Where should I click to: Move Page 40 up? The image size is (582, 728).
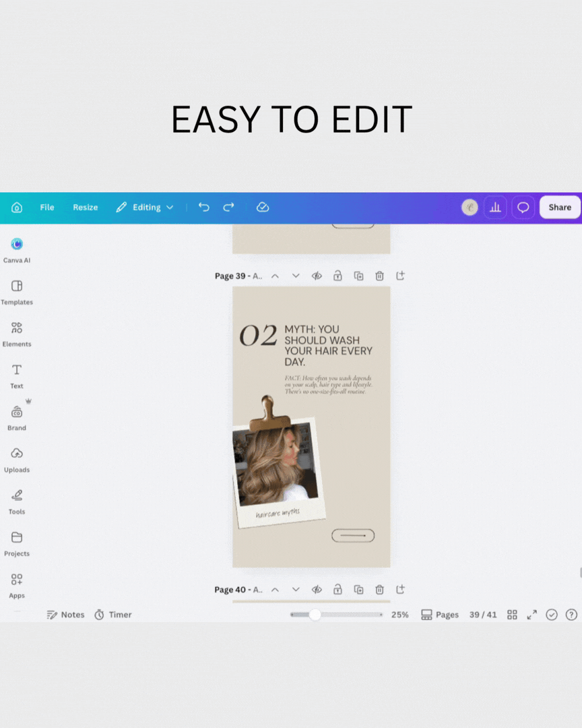[276, 590]
